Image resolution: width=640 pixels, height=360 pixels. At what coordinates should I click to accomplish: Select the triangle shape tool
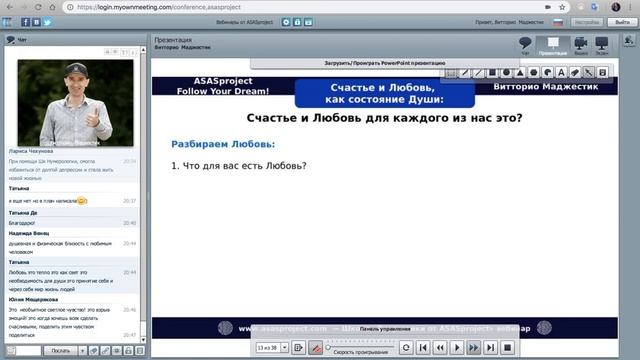pos(520,73)
